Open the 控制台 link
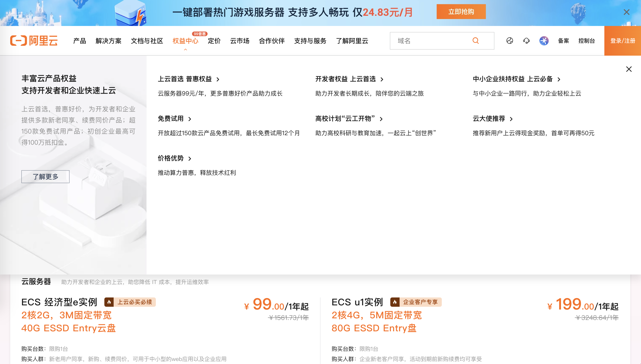Image resolution: width=641 pixels, height=364 pixels. 587,41
